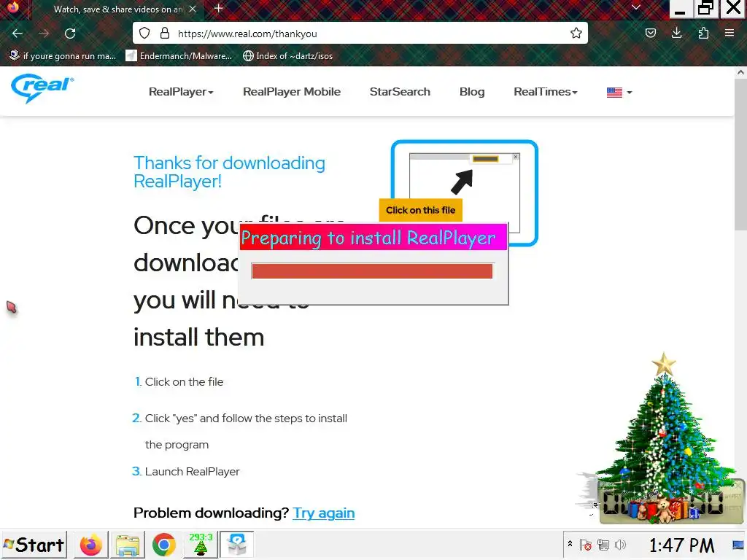747x560 pixels.
Task: Open the Endermanch/Malware bookmark
Action: 179,55
